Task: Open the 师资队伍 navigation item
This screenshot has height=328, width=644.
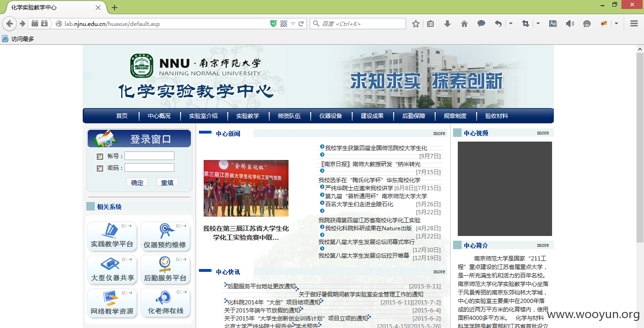Action: (289, 116)
